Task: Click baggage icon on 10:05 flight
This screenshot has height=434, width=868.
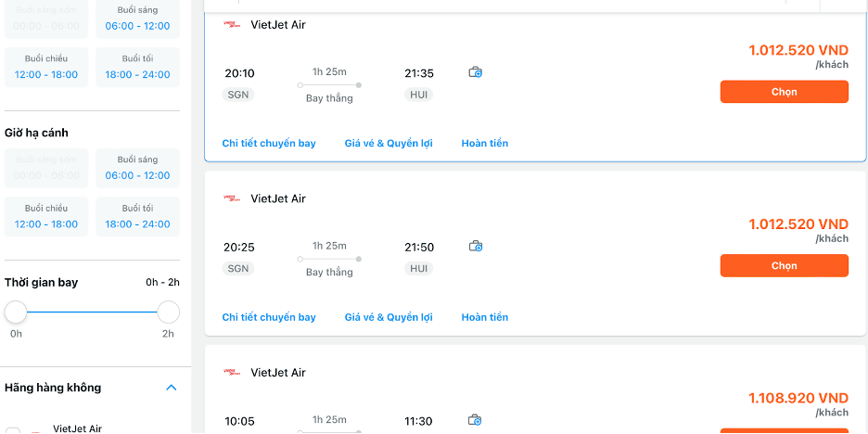Action: 475,420
